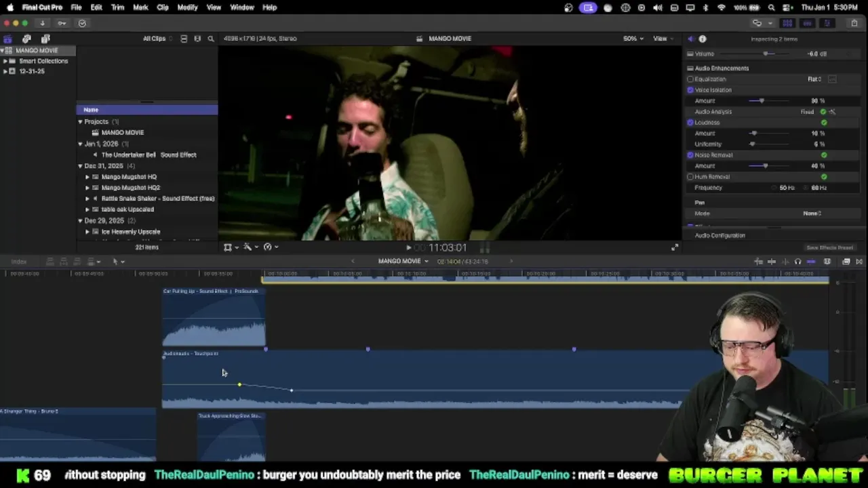The height and width of the screenshot is (488, 868).
Task: Open the equalizer graphic EQ button
Action: 832,79
